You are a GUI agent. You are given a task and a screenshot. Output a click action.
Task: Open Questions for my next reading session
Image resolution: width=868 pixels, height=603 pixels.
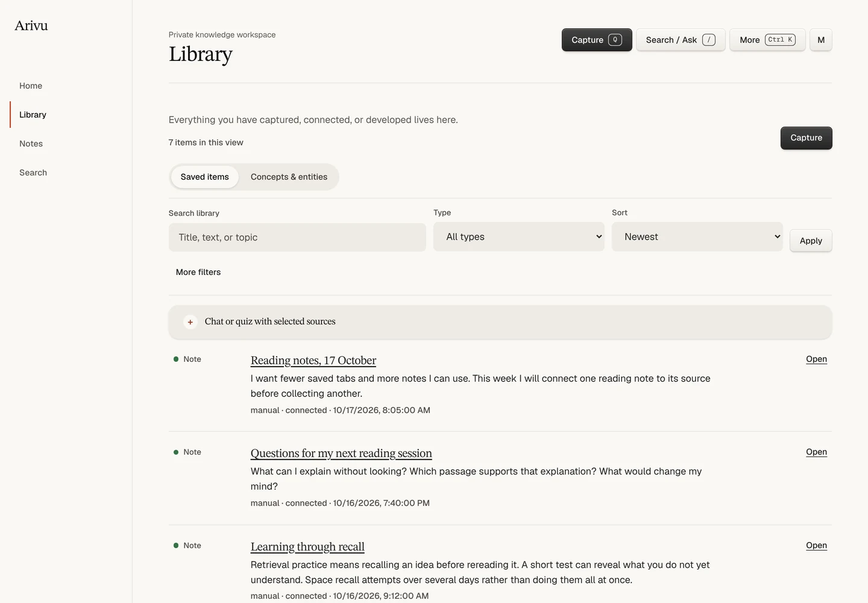point(341,453)
